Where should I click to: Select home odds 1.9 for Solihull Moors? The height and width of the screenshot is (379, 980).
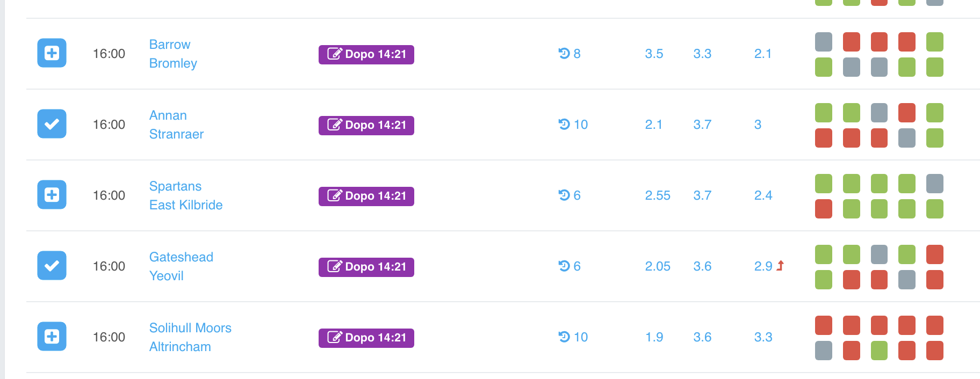tap(654, 337)
